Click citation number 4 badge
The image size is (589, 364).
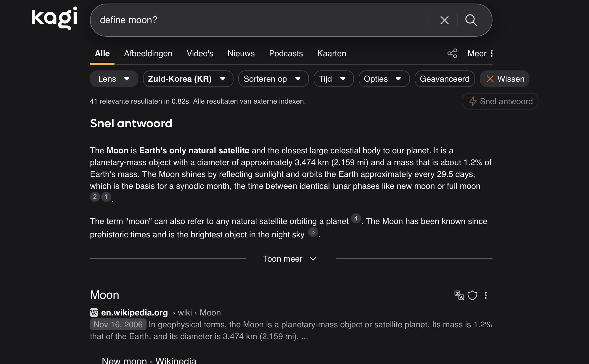(x=356, y=218)
